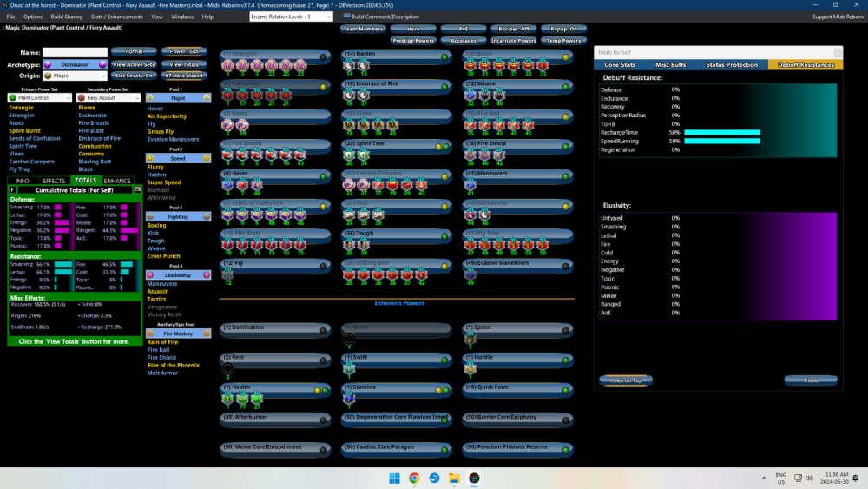This screenshot has width=868, height=489.
Task: Toggle the Hasten power on/off indicator
Action: coord(444,57)
